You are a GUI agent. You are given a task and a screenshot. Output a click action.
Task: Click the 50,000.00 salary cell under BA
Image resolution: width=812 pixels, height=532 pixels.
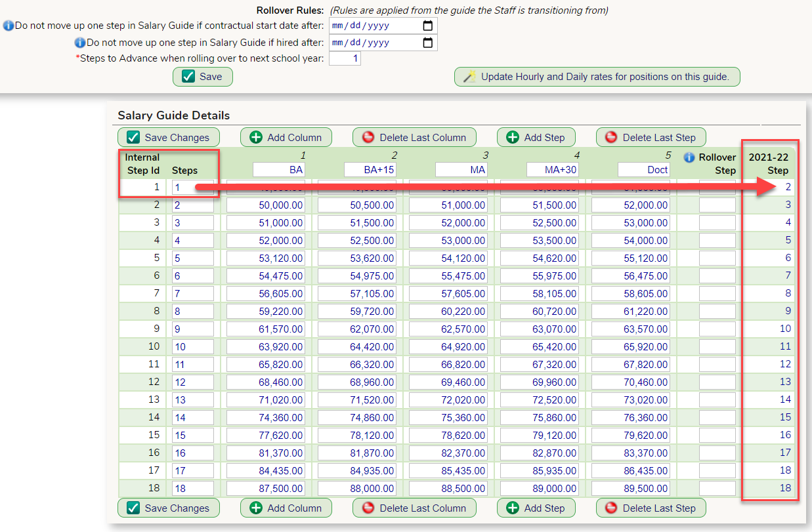(265, 205)
